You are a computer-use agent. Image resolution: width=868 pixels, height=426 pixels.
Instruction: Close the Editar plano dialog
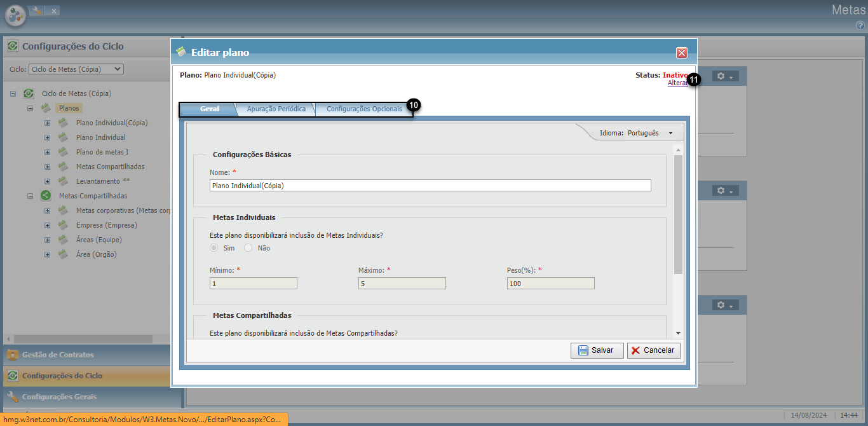click(x=682, y=53)
